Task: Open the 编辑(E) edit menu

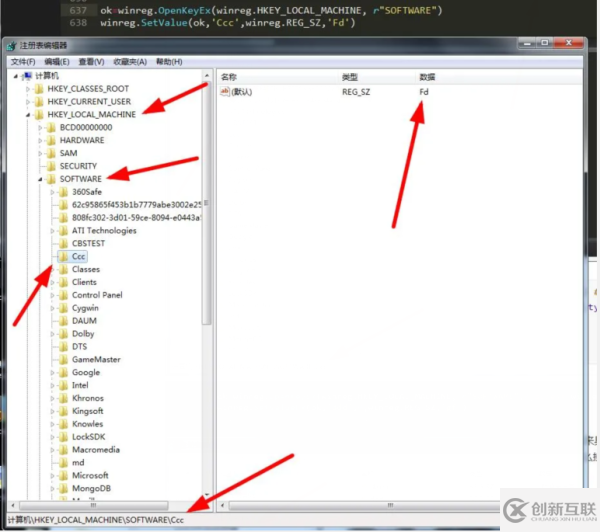Action: (x=58, y=62)
